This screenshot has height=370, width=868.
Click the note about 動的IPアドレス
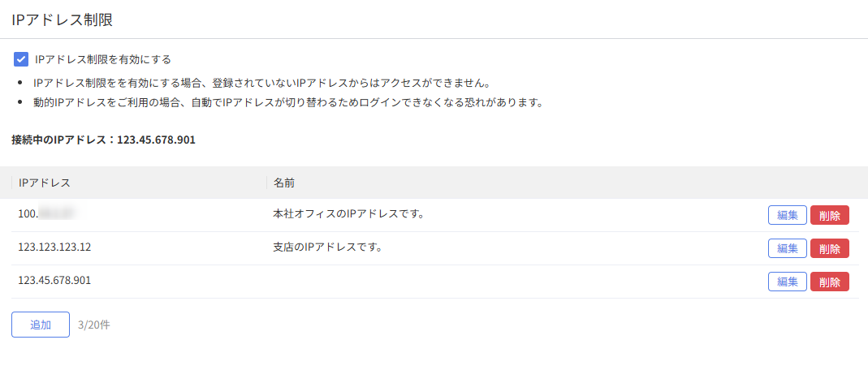click(287, 103)
